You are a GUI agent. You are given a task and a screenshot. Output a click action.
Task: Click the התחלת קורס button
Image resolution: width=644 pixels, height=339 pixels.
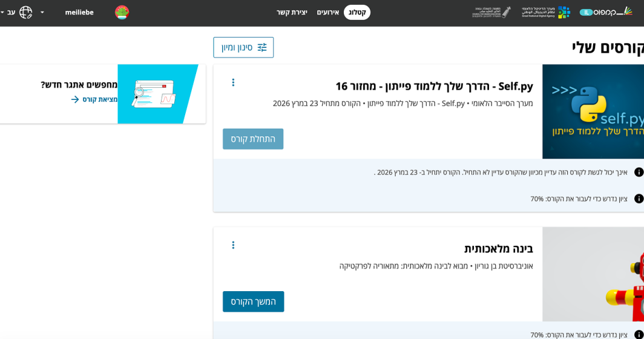[253, 139]
